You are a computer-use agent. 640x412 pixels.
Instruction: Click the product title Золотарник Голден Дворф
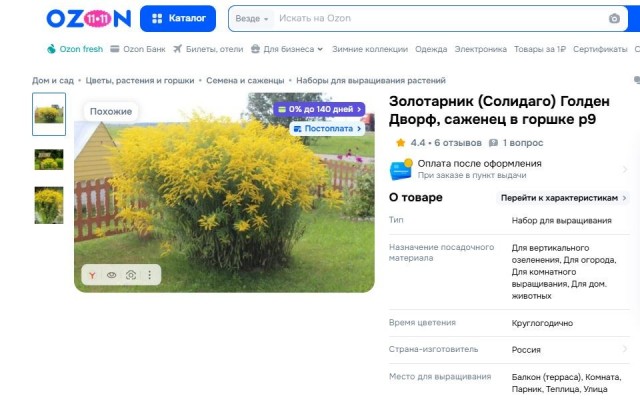(x=499, y=110)
